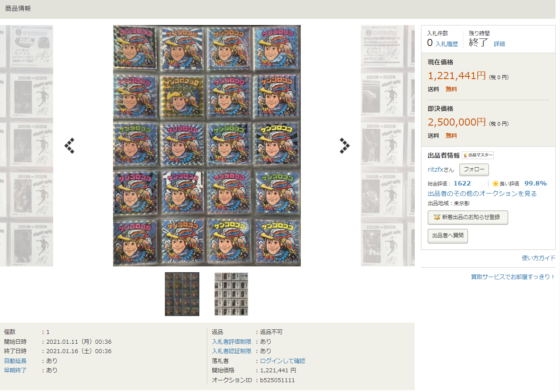Click the sun icon beside 良い評価
Viewport: 560px width, 392px height.
coord(495,184)
